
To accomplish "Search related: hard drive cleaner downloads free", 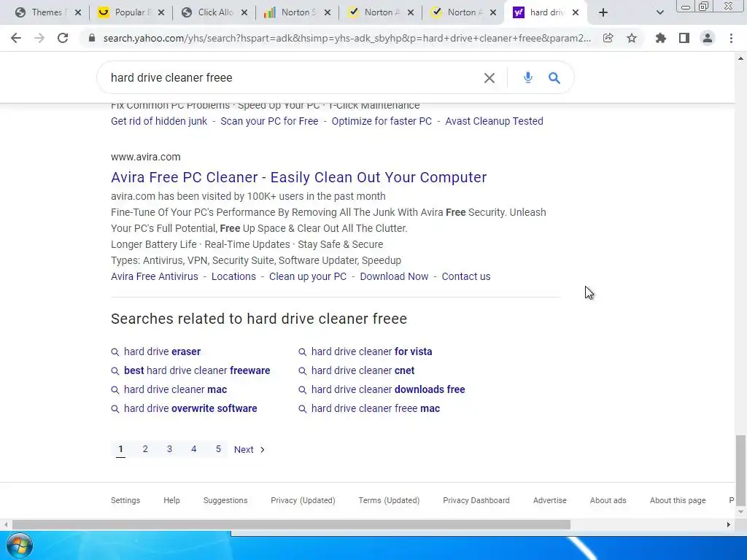I will [388, 389].
